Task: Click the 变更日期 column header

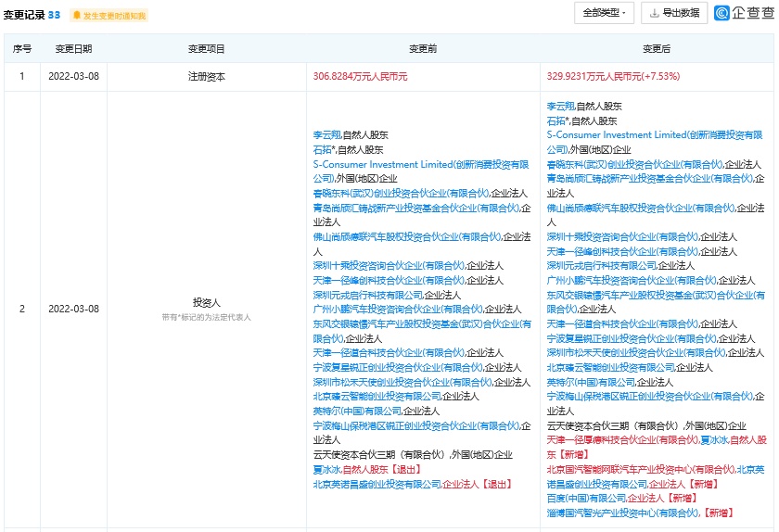Action: [x=73, y=49]
